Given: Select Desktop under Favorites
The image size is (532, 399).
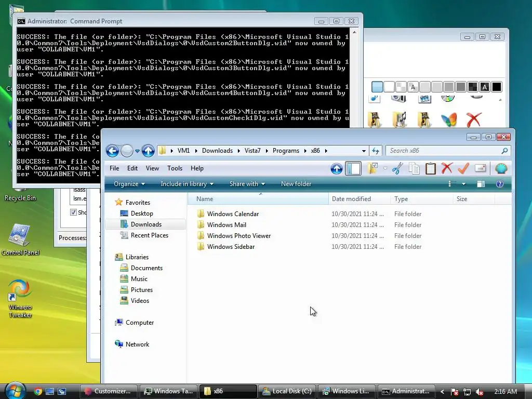Looking at the screenshot, I should pyautogui.click(x=142, y=214).
